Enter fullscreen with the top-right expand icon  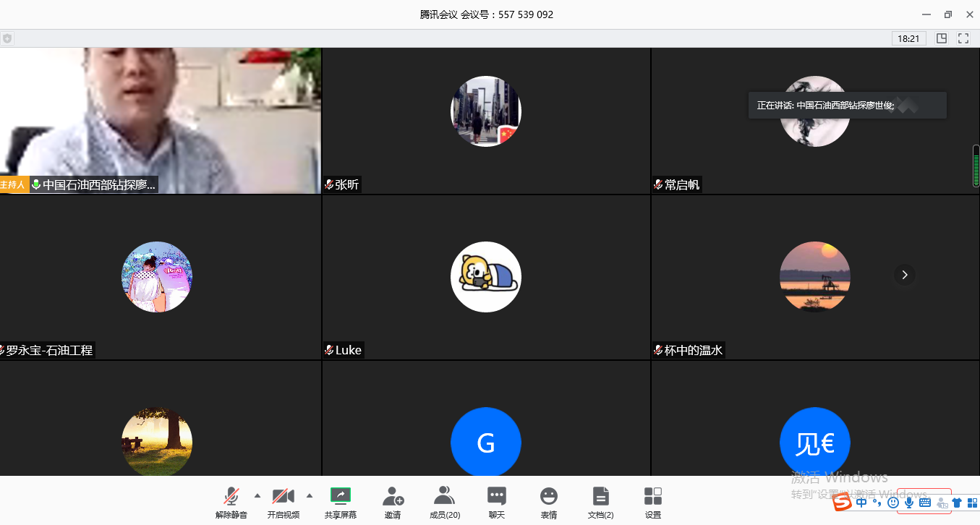tap(963, 38)
